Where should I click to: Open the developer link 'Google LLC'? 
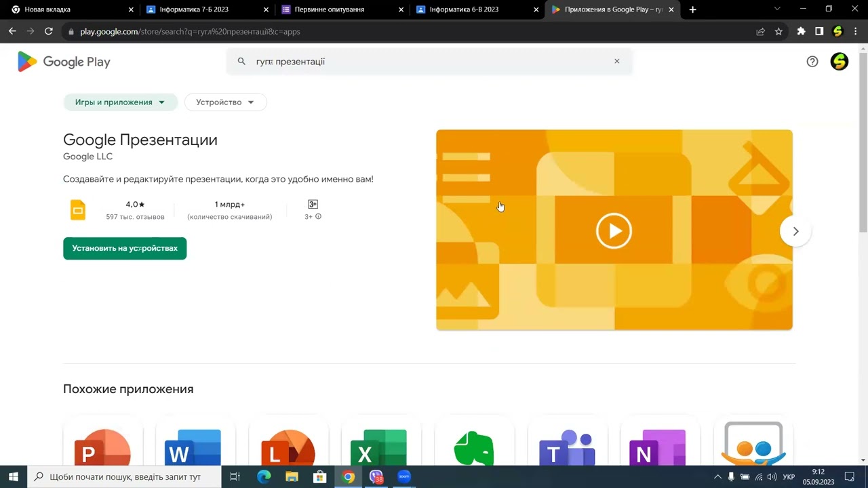(87, 157)
